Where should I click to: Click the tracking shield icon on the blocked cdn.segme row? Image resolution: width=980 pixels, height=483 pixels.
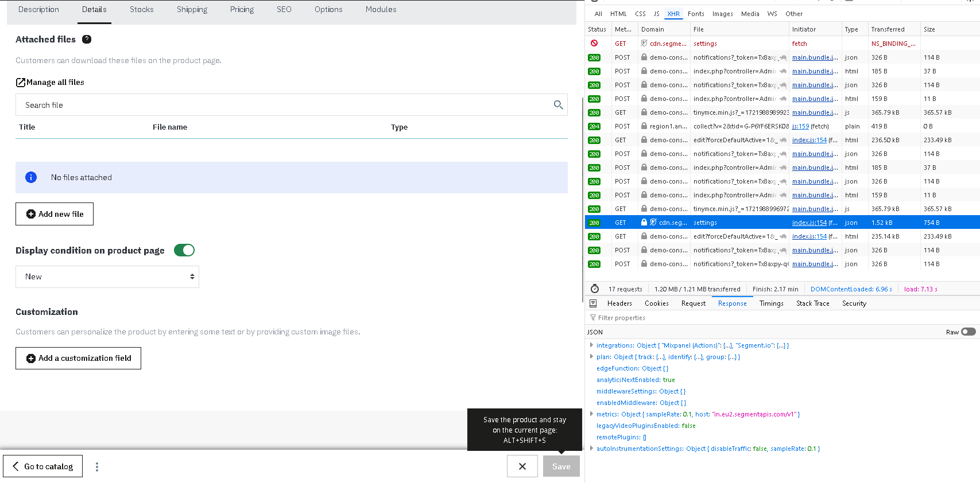[644, 44]
